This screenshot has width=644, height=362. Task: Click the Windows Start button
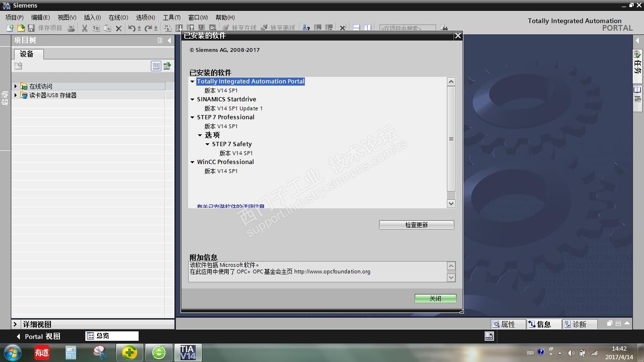tap(12, 353)
